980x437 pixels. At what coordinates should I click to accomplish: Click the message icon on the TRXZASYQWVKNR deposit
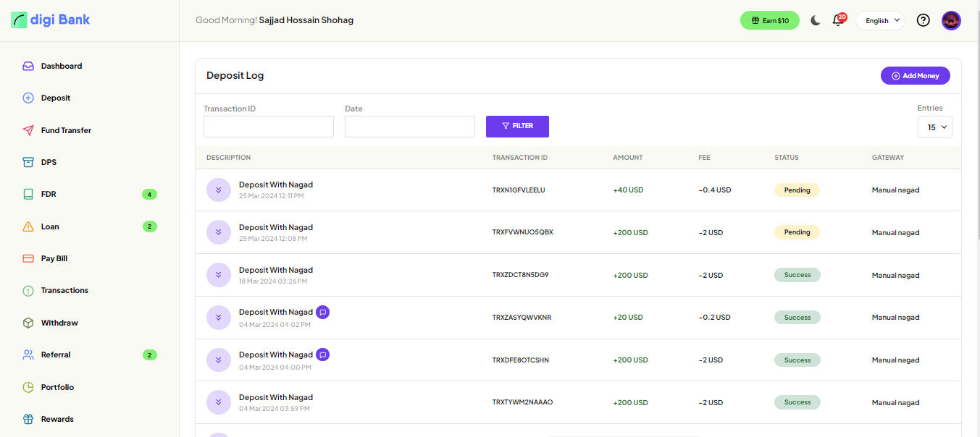pyautogui.click(x=323, y=312)
